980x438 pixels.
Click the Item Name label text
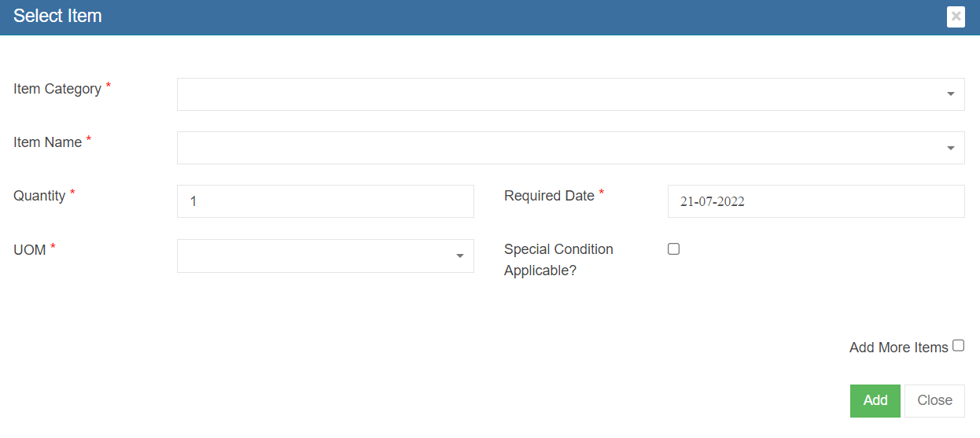point(48,142)
